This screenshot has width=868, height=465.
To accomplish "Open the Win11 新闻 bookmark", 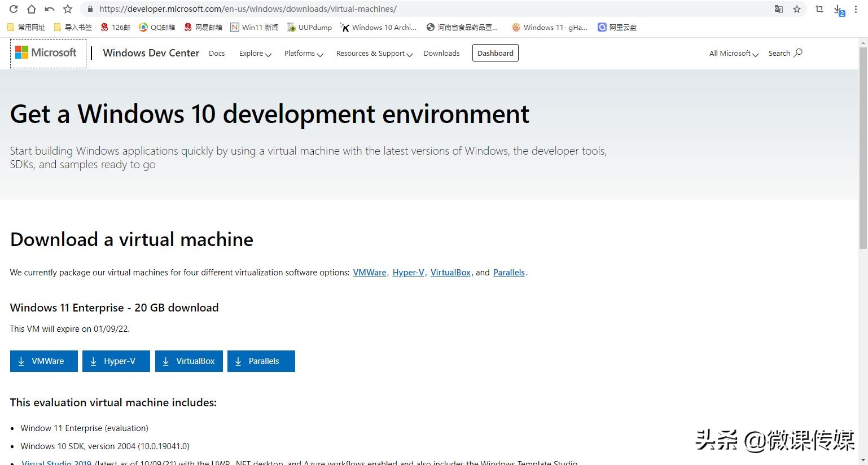I will point(255,27).
